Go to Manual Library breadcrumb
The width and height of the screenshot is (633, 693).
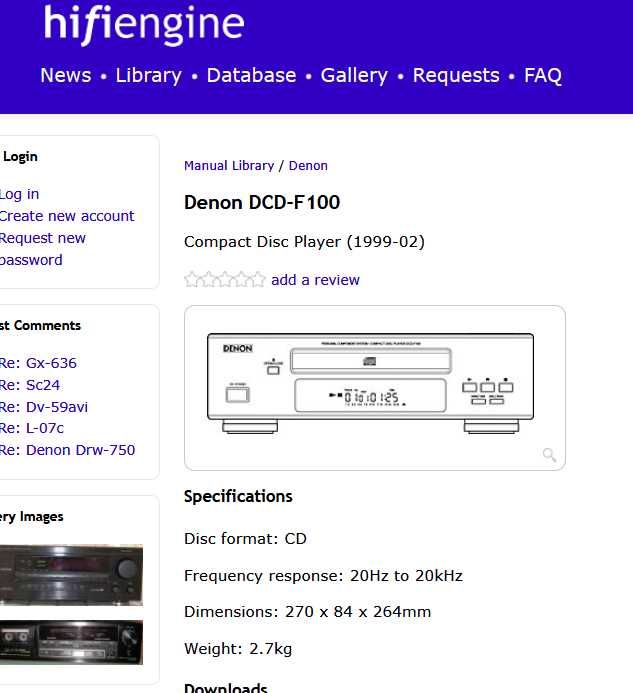pyautogui.click(x=229, y=166)
